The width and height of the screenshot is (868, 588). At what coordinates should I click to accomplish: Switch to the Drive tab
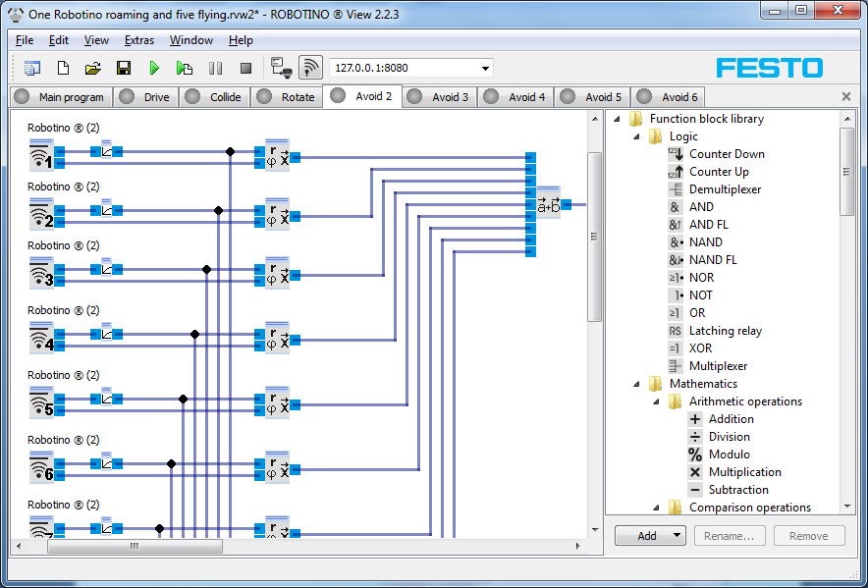pos(146,97)
